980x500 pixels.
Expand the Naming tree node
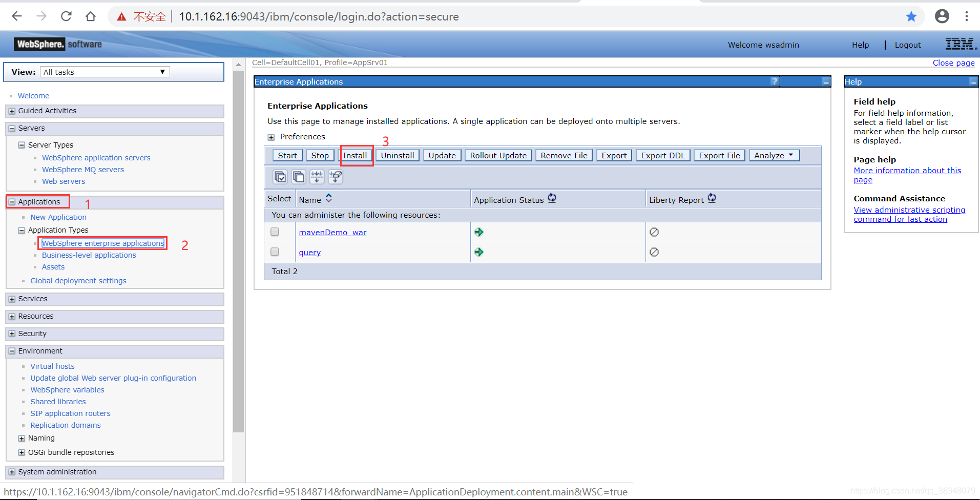pyautogui.click(x=22, y=439)
